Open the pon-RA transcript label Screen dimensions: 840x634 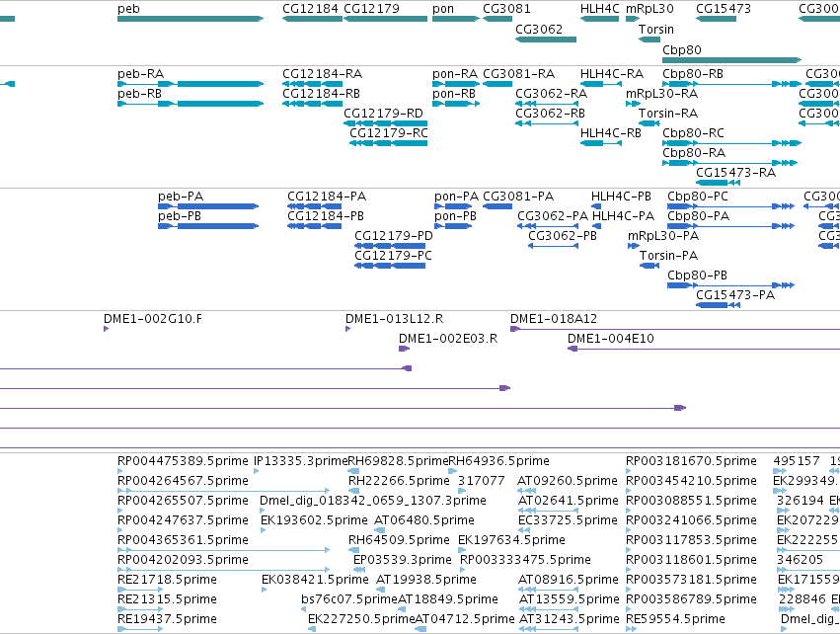[455, 74]
